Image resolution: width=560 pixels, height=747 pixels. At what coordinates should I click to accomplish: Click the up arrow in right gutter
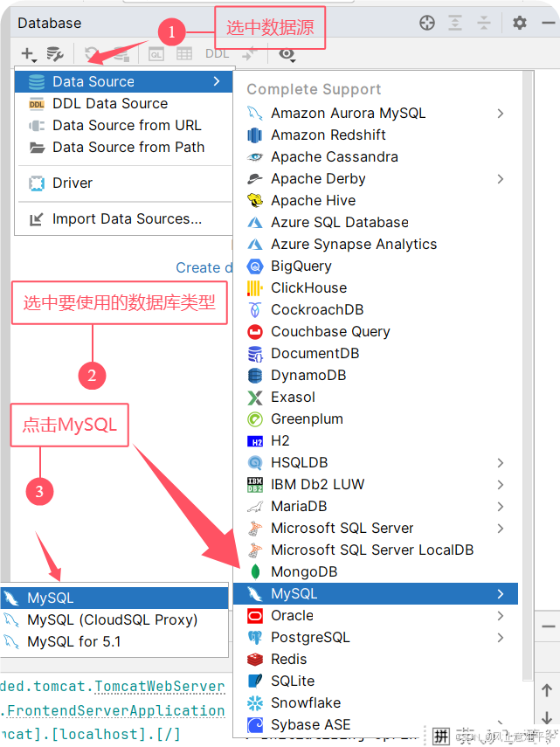[x=547, y=691]
